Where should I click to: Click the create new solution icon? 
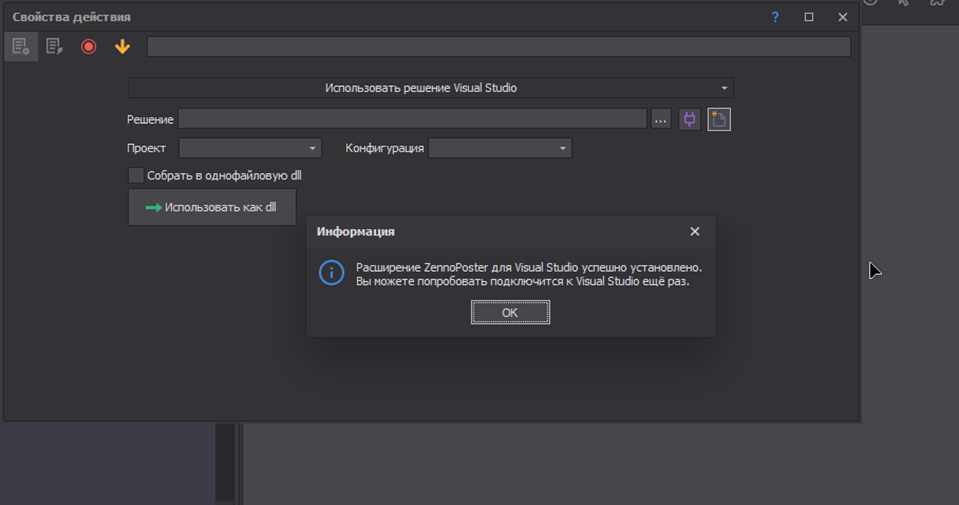coord(719,119)
